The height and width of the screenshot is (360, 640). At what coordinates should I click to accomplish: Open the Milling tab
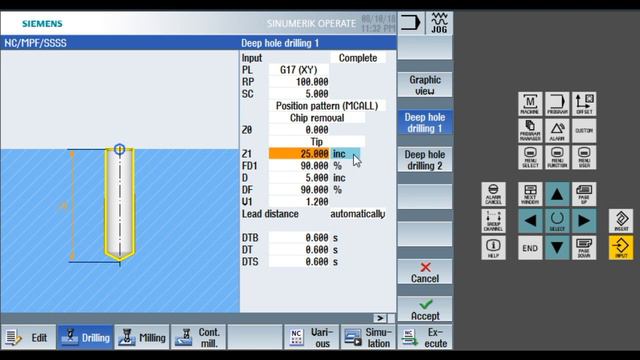coord(142,338)
